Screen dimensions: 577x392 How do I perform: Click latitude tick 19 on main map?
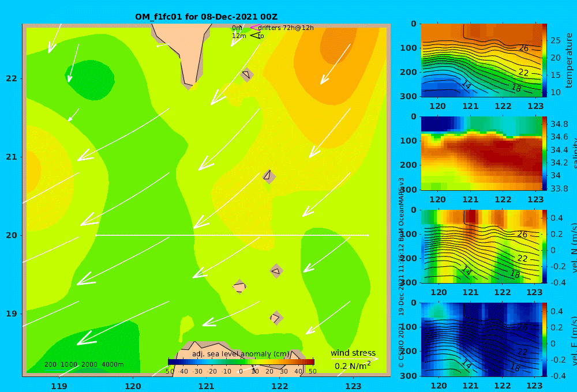pos(11,314)
